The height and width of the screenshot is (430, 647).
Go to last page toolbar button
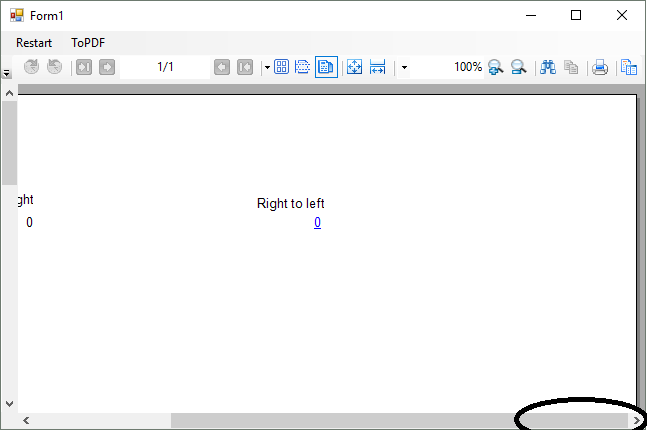[x=84, y=67]
